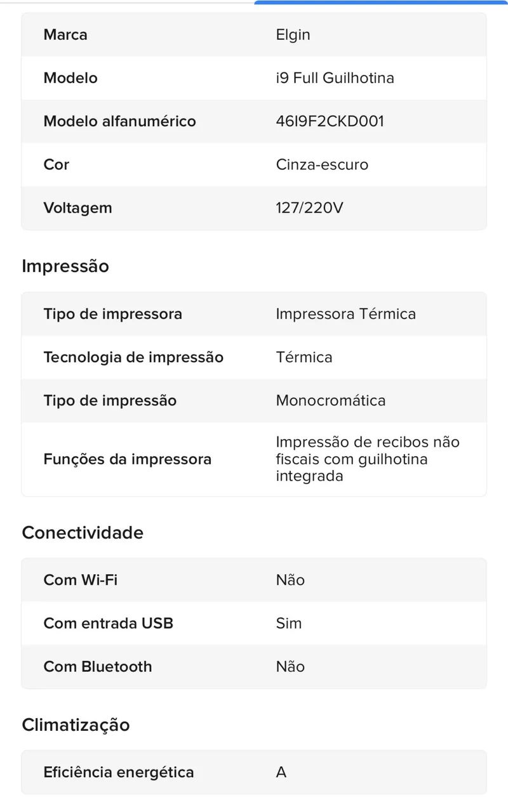Select the Tipo de impressora label

tap(113, 314)
